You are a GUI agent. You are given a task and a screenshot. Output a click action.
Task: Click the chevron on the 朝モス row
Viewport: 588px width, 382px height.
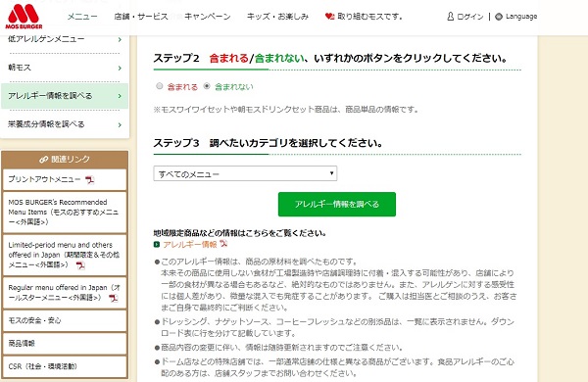pyautogui.click(x=120, y=68)
